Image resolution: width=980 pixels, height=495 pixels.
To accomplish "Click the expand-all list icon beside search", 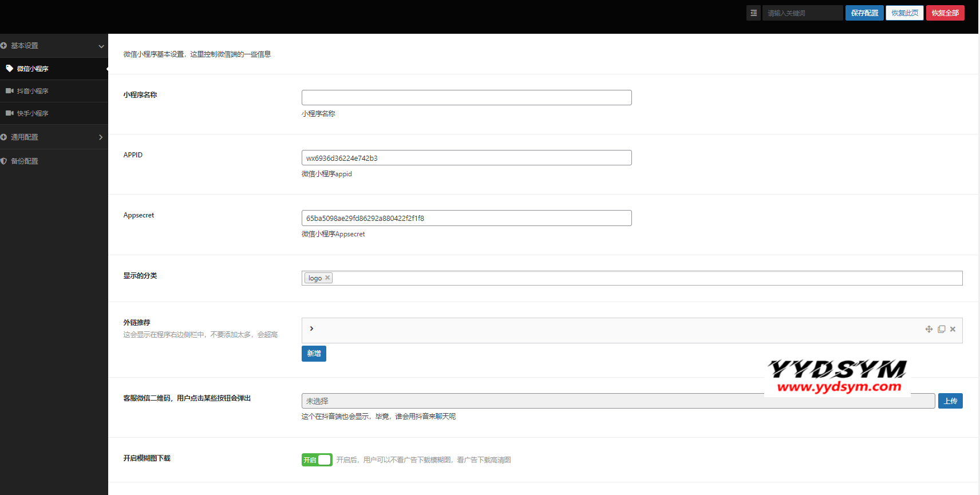I will (x=753, y=13).
